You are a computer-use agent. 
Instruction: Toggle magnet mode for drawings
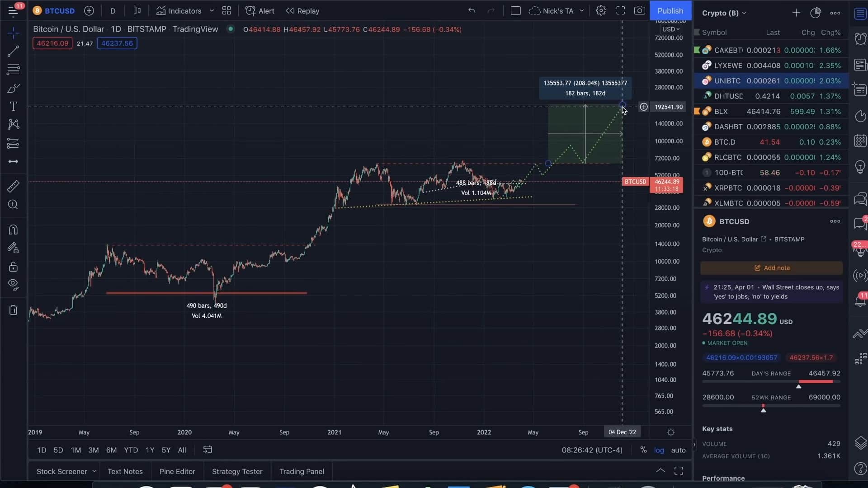13,230
